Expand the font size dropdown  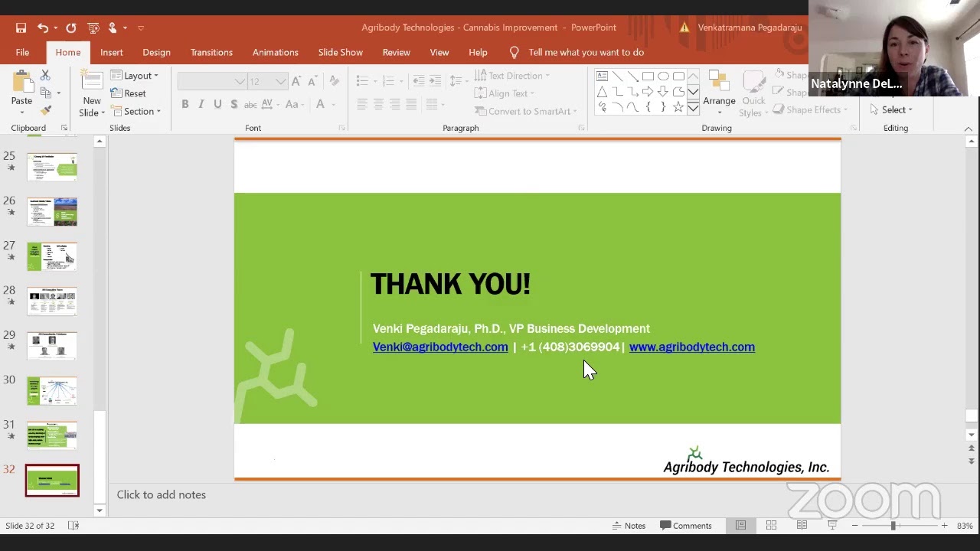coord(280,81)
